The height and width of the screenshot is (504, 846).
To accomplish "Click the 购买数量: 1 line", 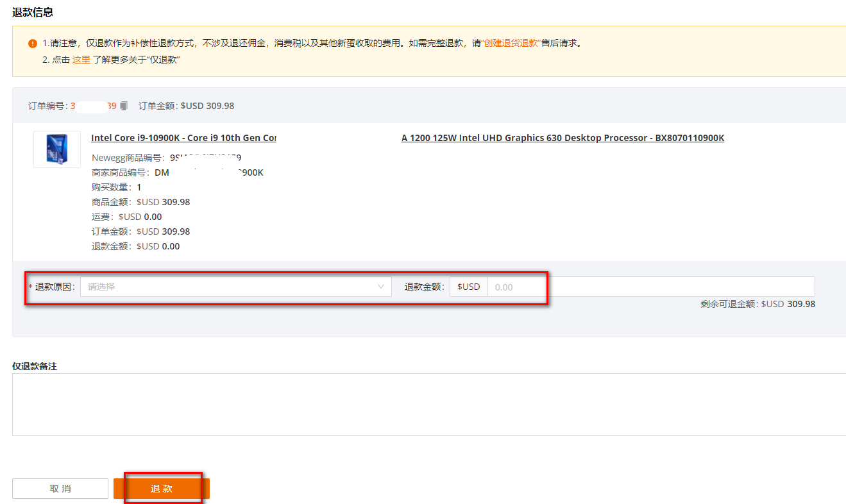I will (x=117, y=187).
